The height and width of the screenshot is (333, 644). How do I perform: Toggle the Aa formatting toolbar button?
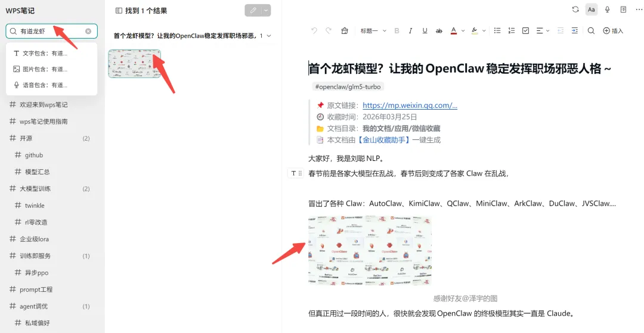[x=592, y=10]
